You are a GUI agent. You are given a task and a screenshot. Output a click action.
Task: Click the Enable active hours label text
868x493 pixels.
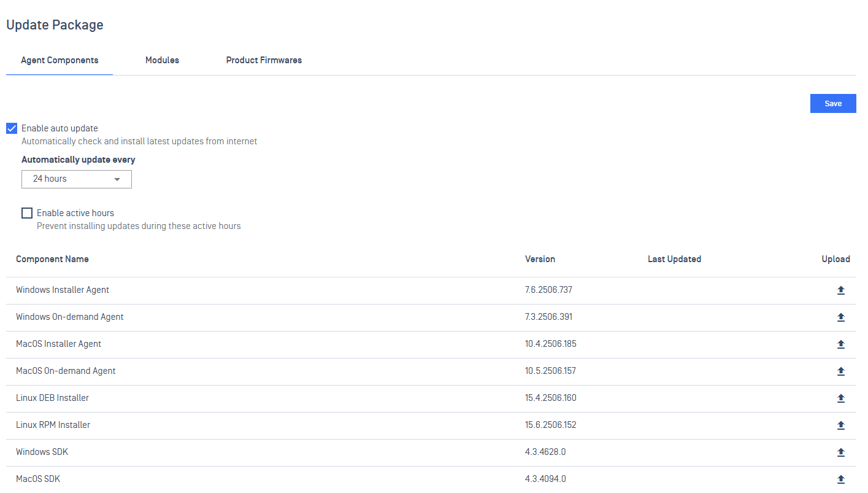75,213
